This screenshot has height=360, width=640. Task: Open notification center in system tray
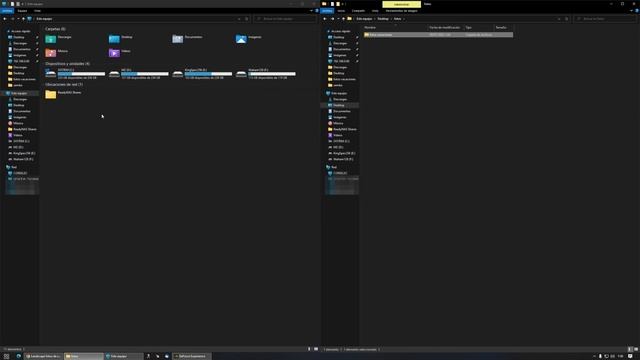click(x=631, y=356)
